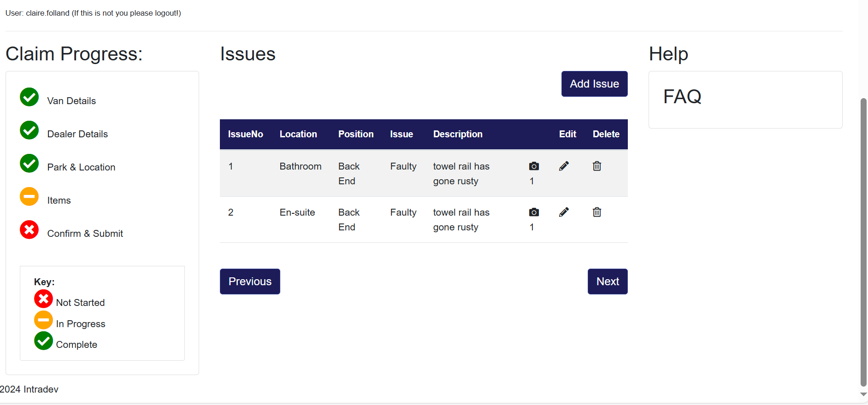
Task: Proceed using the Next button
Action: pyautogui.click(x=608, y=282)
